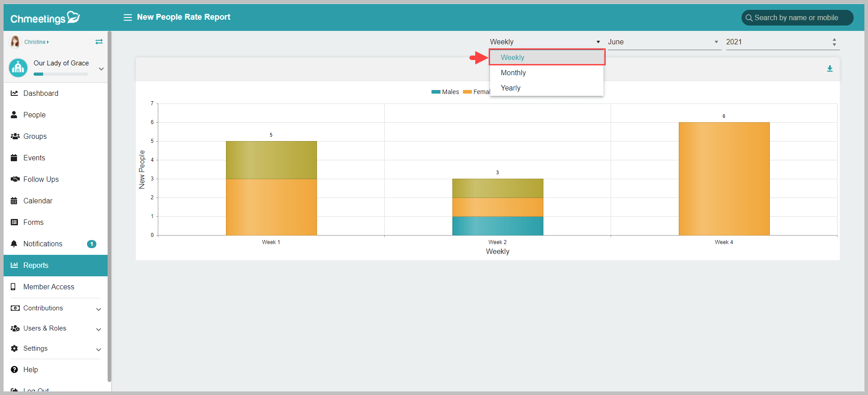The height and width of the screenshot is (395, 868).
Task: Go to People section
Action: (35, 115)
